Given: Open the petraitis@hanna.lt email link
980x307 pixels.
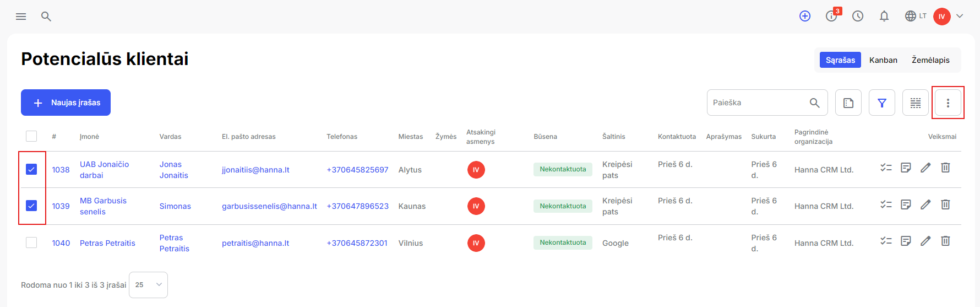Looking at the screenshot, I should pyautogui.click(x=255, y=243).
